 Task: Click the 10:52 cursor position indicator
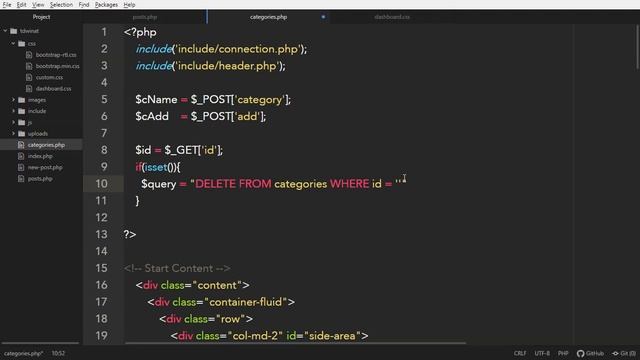pyautogui.click(x=58, y=353)
